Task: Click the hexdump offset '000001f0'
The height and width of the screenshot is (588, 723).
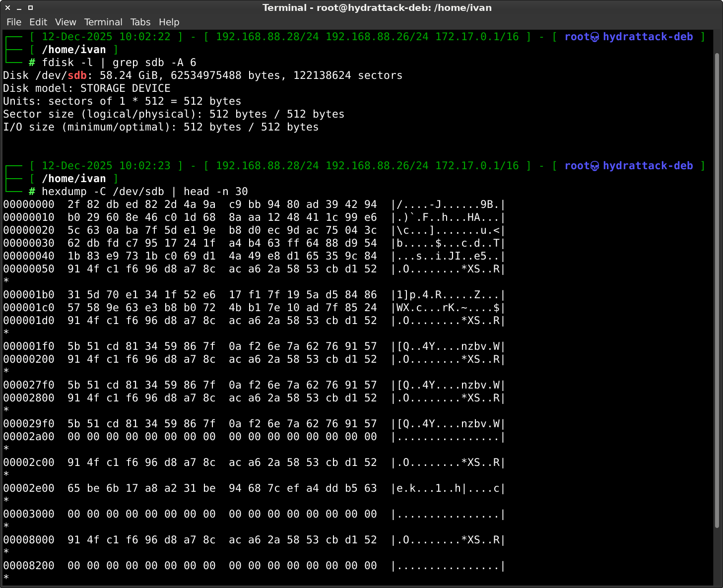Action: (29, 346)
